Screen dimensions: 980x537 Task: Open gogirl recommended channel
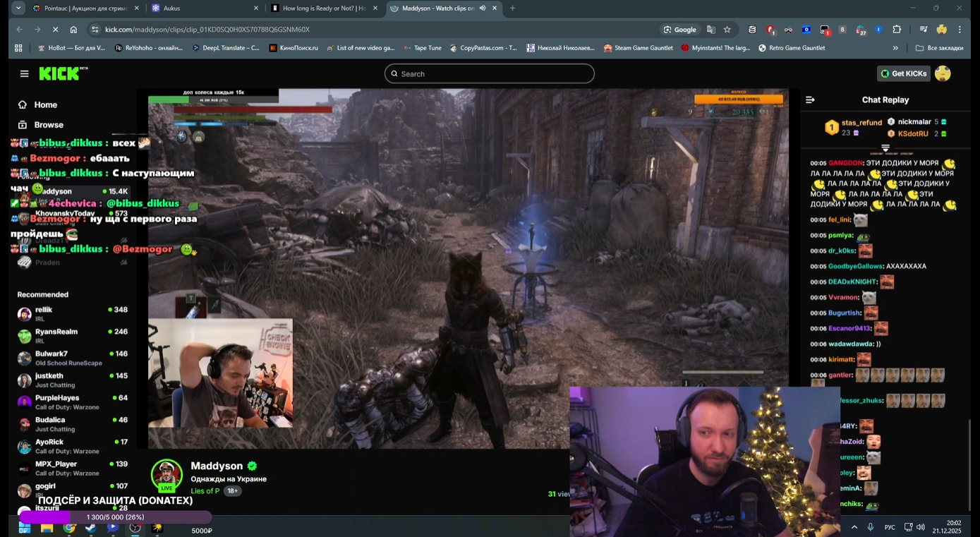[73, 490]
